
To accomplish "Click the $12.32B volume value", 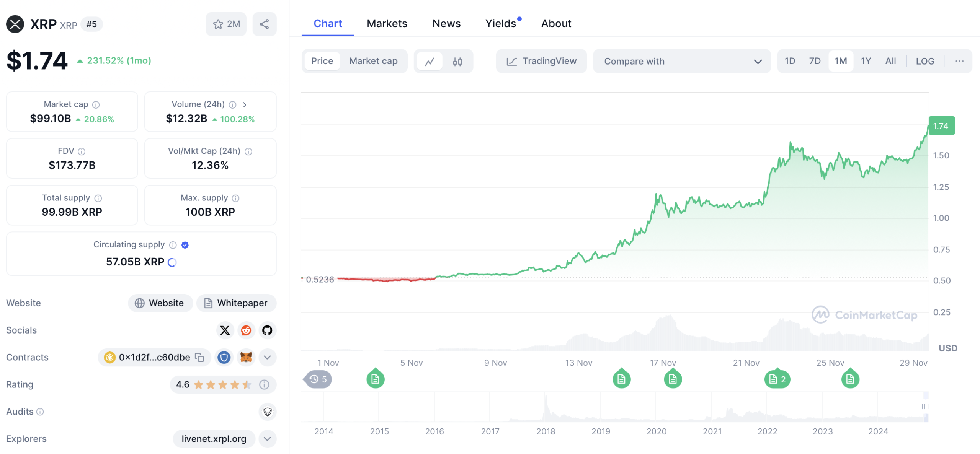I will (186, 119).
